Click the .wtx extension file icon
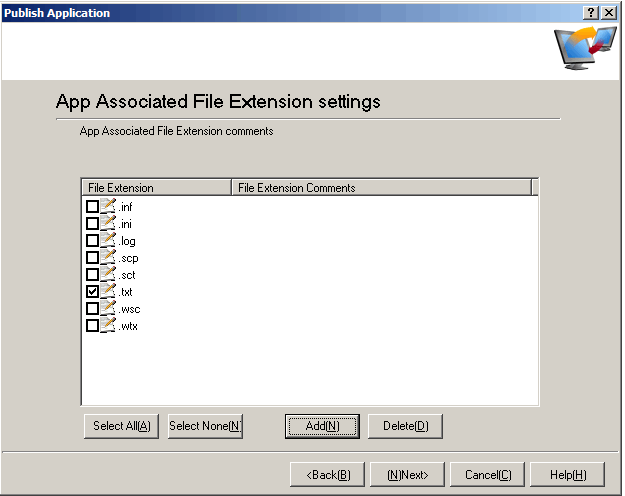Viewport: 625px width, 496px height. pos(108,325)
